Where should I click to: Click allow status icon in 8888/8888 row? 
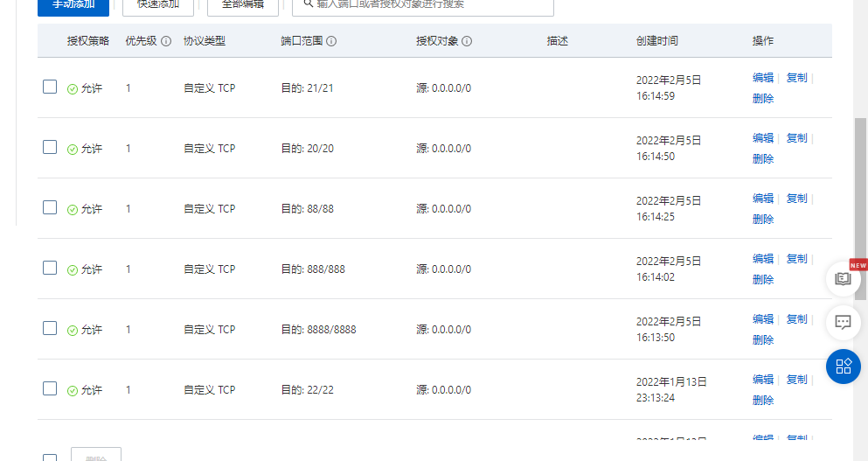[x=73, y=331]
